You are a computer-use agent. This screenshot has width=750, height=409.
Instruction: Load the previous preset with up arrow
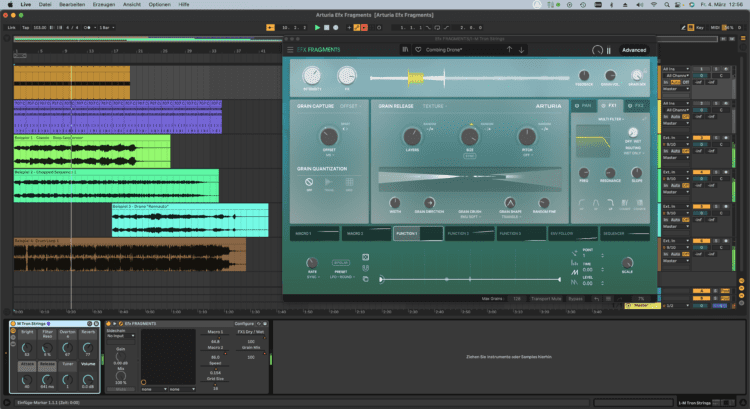(x=509, y=49)
